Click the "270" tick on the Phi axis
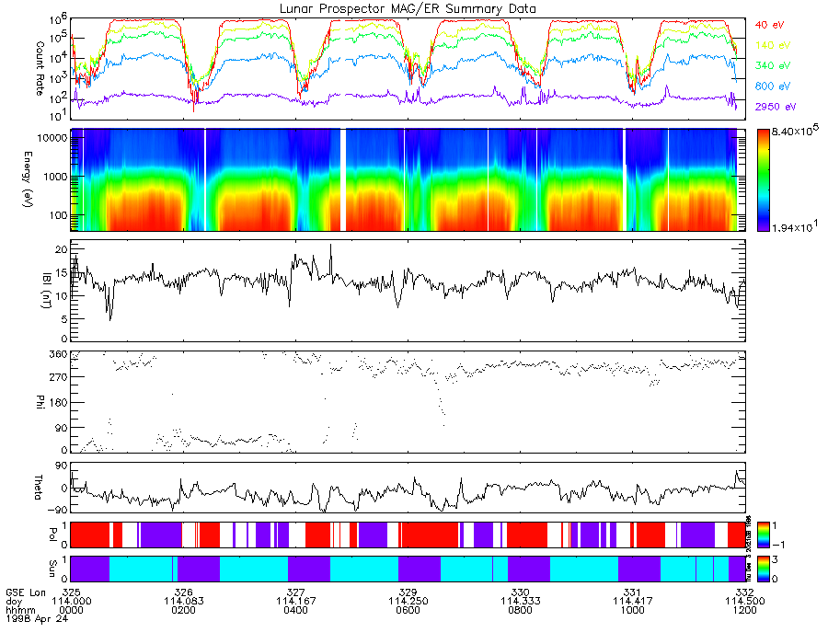 (59, 377)
